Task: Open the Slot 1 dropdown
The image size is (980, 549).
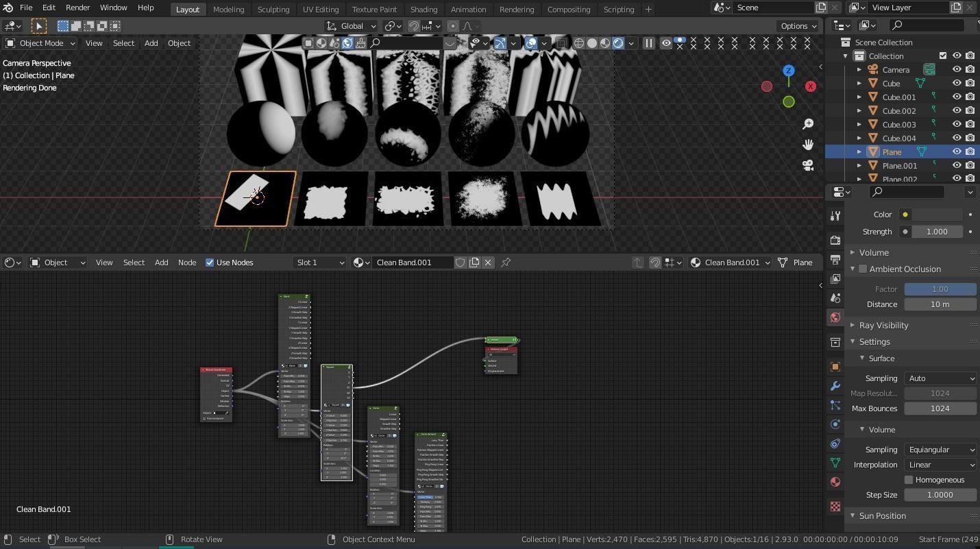Action: (319, 262)
